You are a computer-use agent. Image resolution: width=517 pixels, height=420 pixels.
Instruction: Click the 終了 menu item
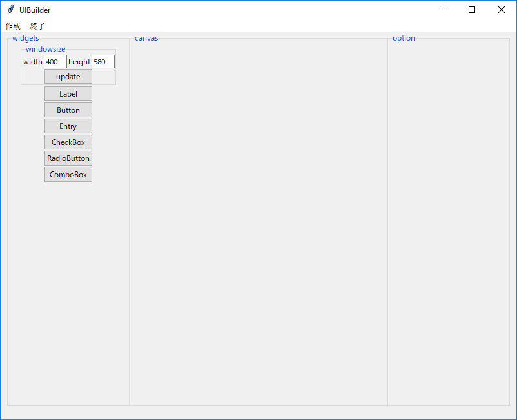click(x=37, y=26)
